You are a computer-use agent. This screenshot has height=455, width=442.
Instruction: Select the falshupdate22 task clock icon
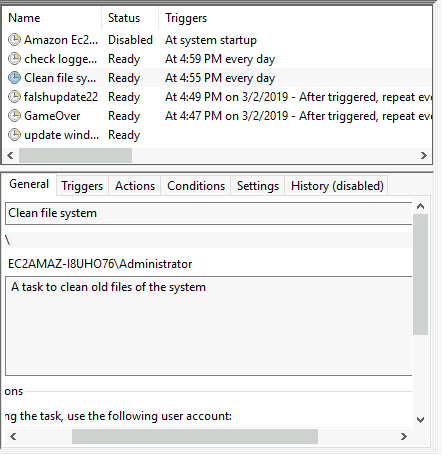click(14, 97)
